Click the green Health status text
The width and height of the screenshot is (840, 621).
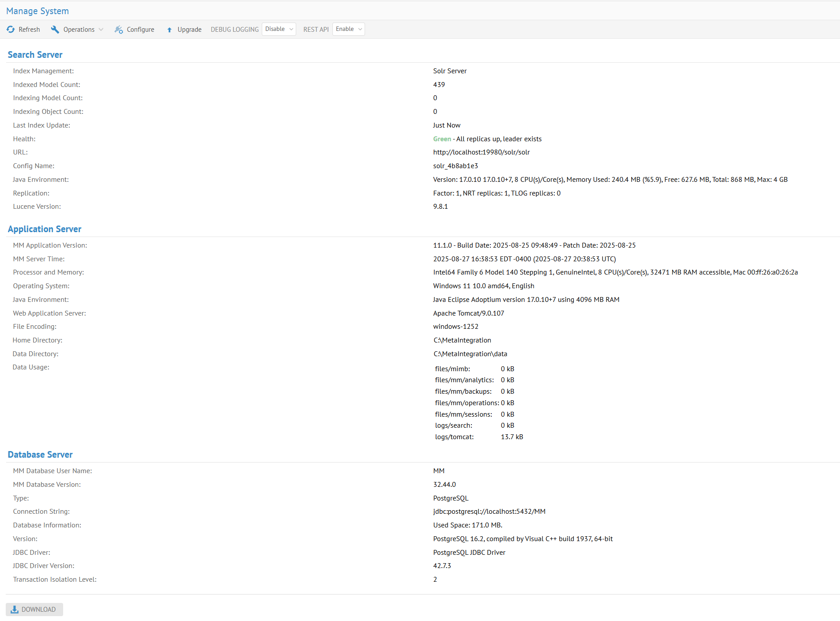(442, 139)
